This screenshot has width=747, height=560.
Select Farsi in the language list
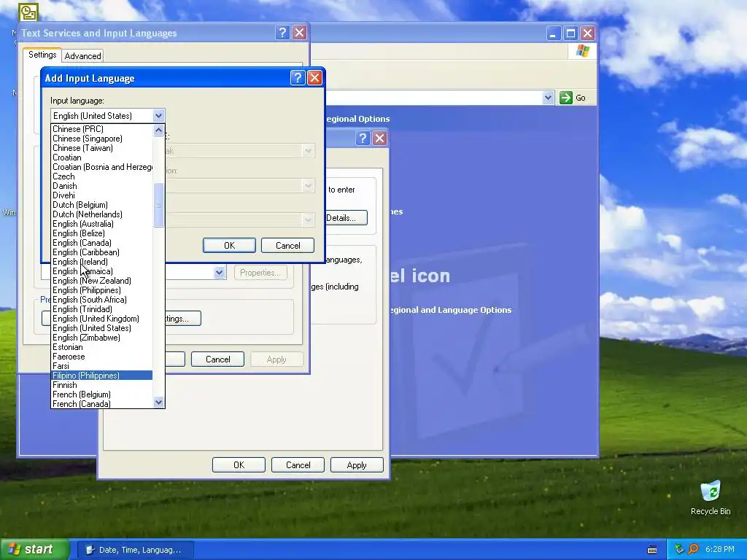pyautogui.click(x=102, y=366)
